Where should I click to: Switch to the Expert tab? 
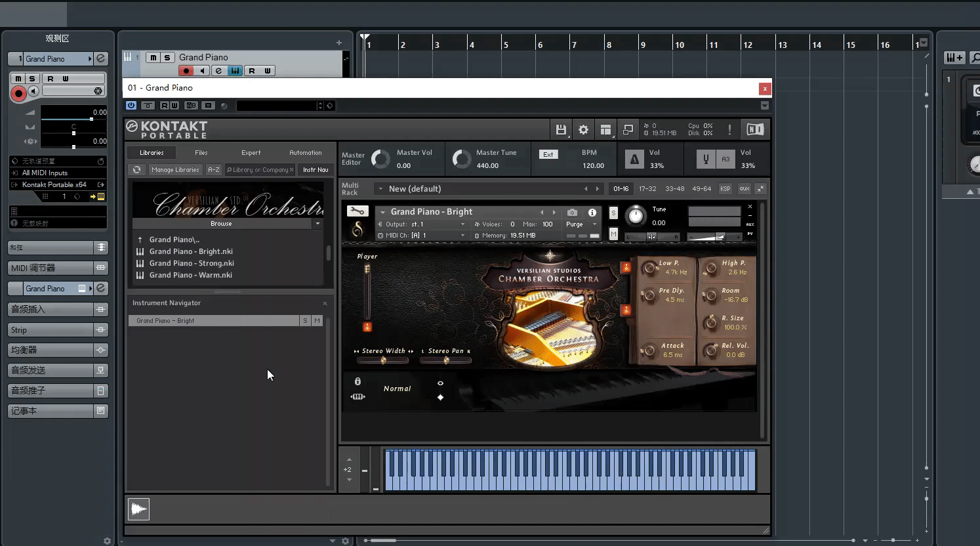pos(251,153)
